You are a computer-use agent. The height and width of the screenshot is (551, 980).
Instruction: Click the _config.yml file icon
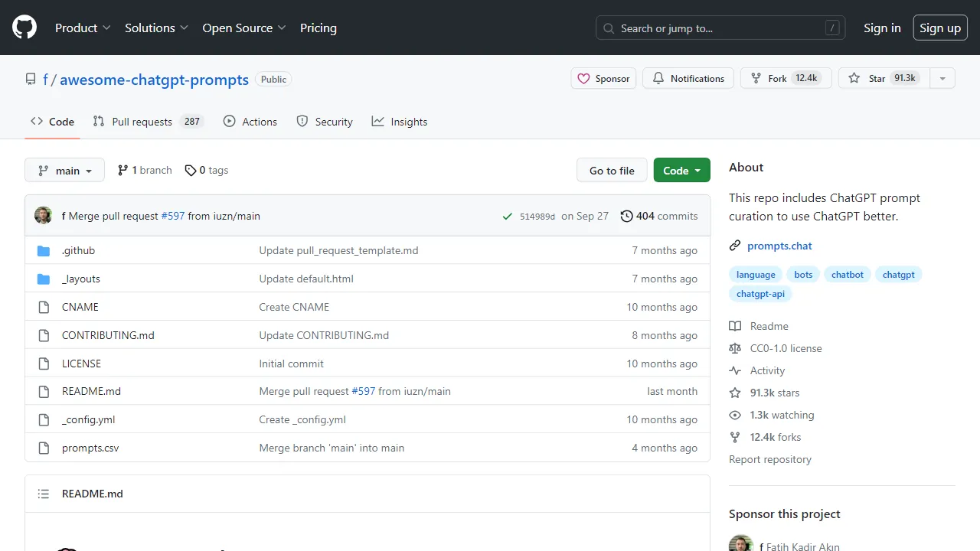(44, 420)
